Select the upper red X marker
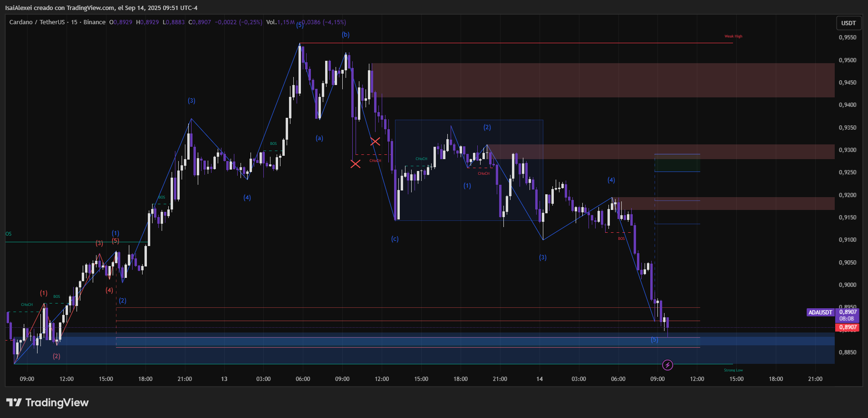Viewport: 868px width, 418px height. coord(375,142)
